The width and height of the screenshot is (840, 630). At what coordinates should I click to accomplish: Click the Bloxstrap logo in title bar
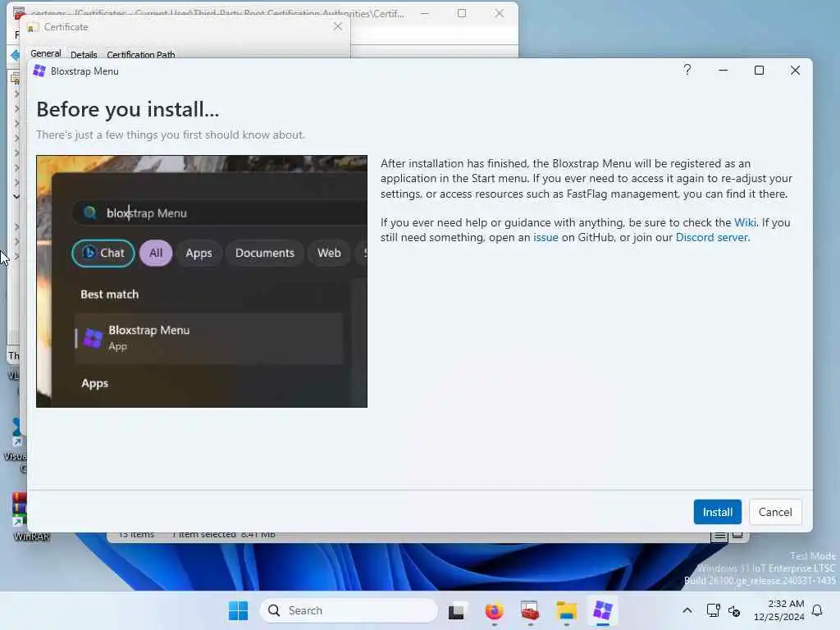[x=39, y=71]
